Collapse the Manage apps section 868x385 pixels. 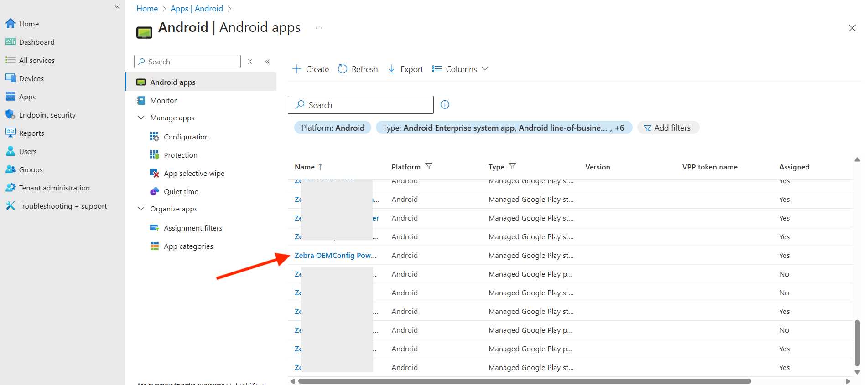coord(141,118)
